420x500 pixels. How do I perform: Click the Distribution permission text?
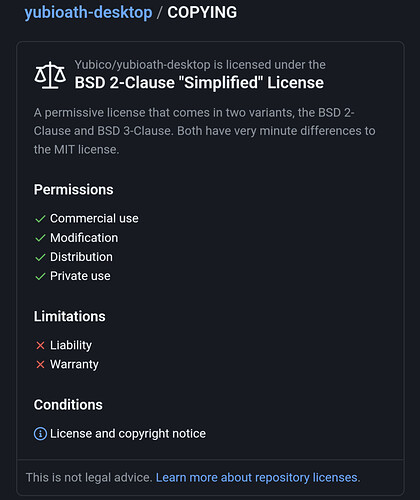pos(81,257)
